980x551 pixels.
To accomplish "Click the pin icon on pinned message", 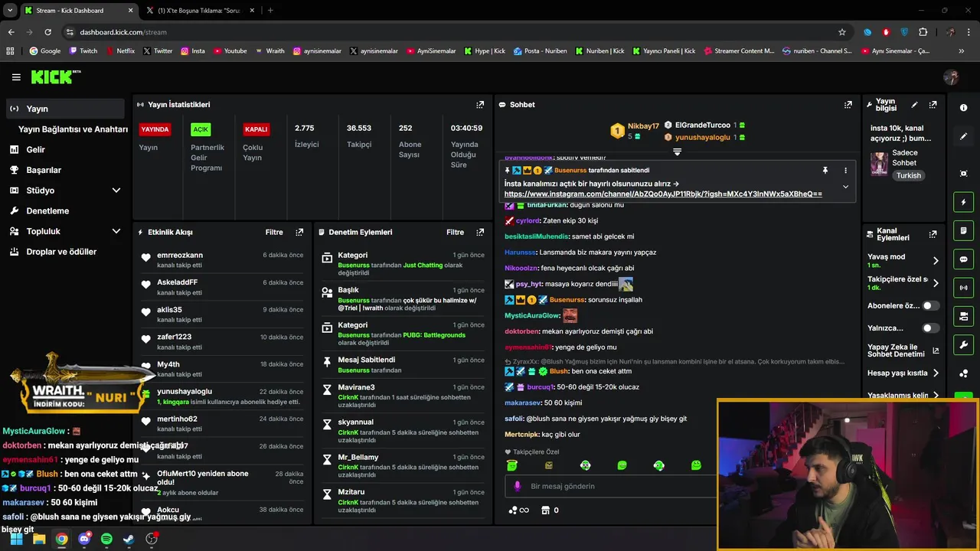I will pos(825,171).
